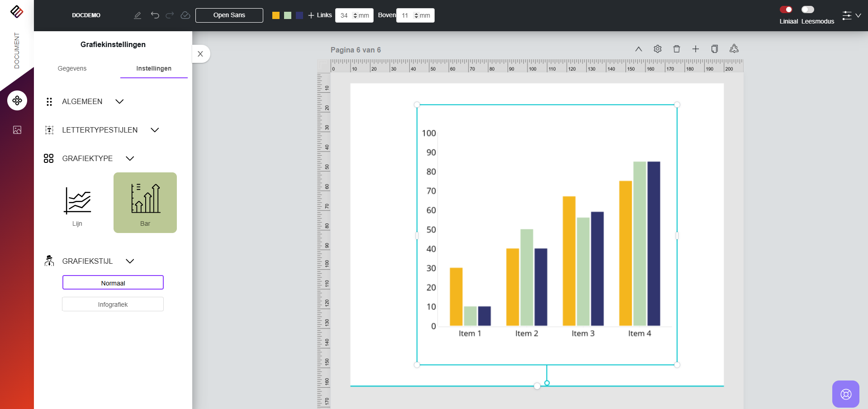Switch to the Gegevens tab
Screen dimensions: 868x409
[72, 69]
